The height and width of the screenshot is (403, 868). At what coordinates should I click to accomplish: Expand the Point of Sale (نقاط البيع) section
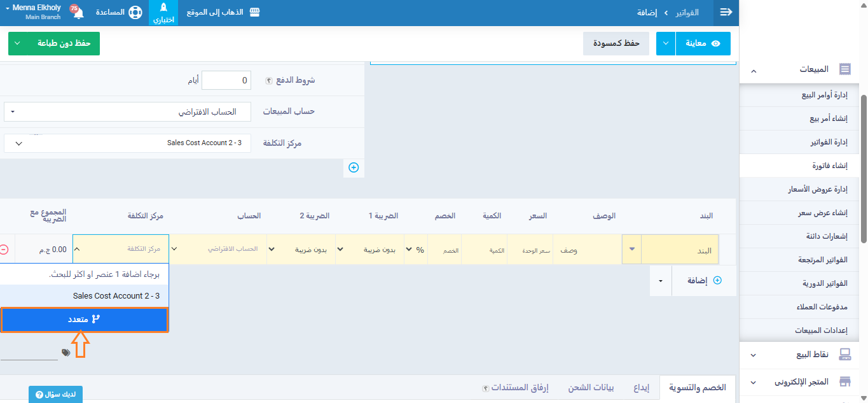click(754, 355)
